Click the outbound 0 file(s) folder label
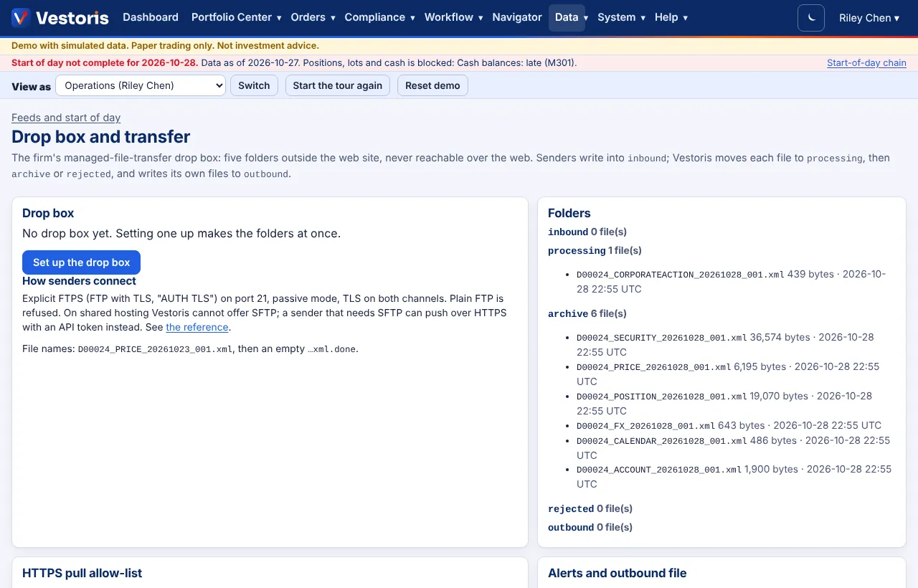This screenshot has height=588, width=918. coord(590,527)
